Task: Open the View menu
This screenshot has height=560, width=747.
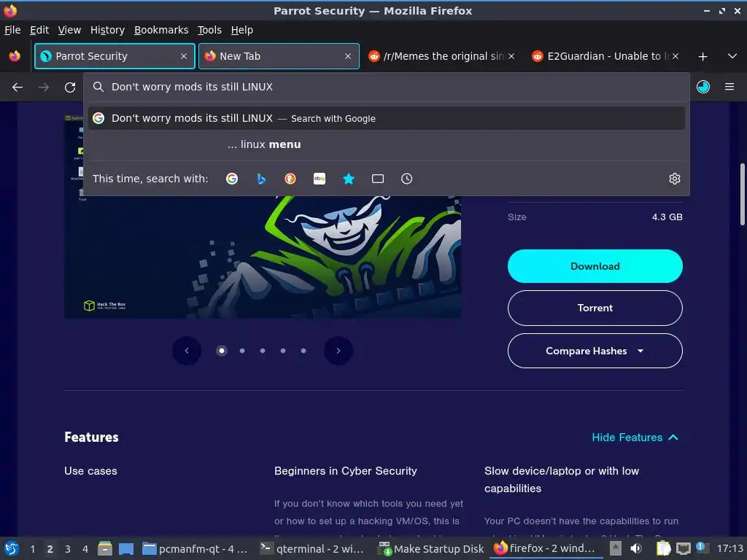Action: click(x=69, y=30)
